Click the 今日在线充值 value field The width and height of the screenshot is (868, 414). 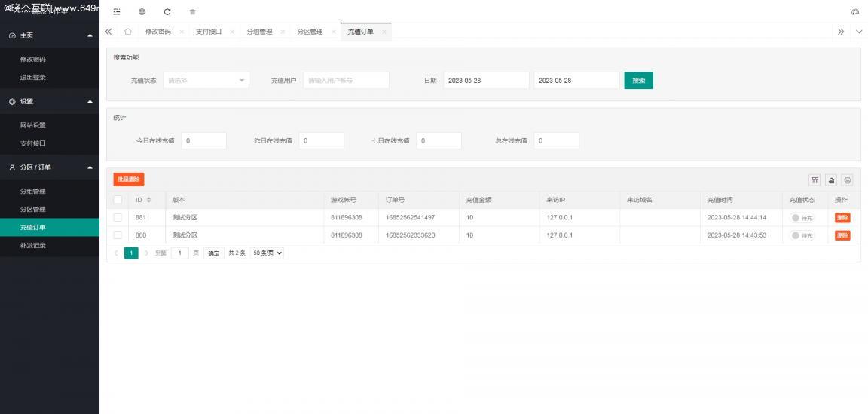pos(203,141)
